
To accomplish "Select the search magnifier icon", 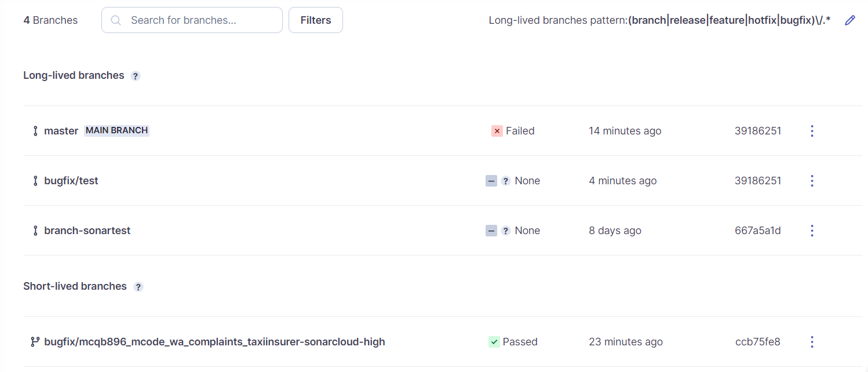I will 115,20.
